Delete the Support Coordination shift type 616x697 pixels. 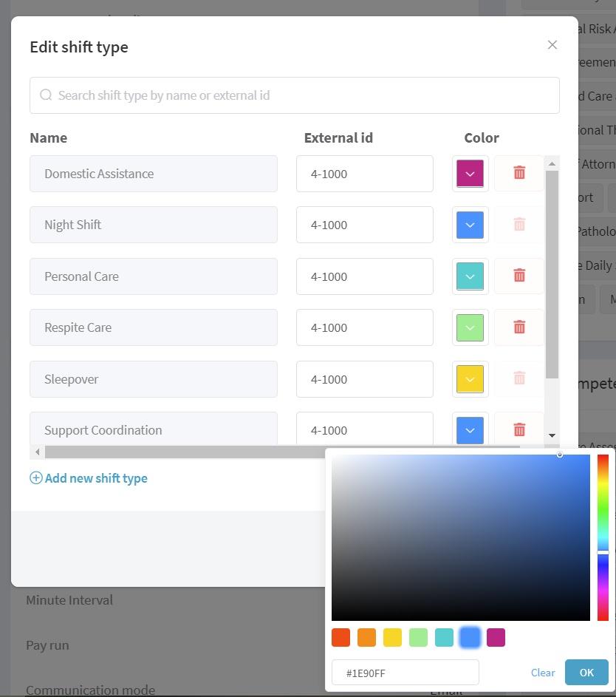[519, 429]
